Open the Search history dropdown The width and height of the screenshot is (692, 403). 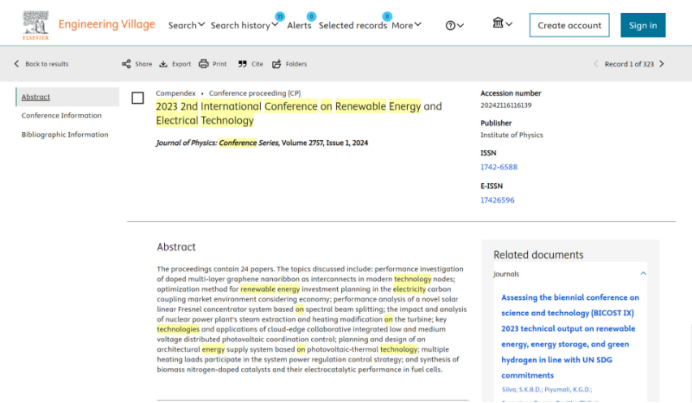(x=244, y=25)
